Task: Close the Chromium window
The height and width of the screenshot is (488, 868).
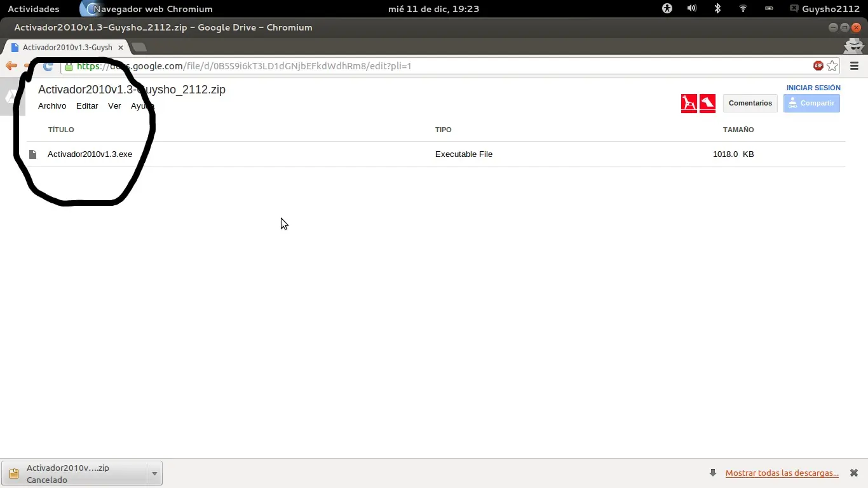Action: click(856, 27)
